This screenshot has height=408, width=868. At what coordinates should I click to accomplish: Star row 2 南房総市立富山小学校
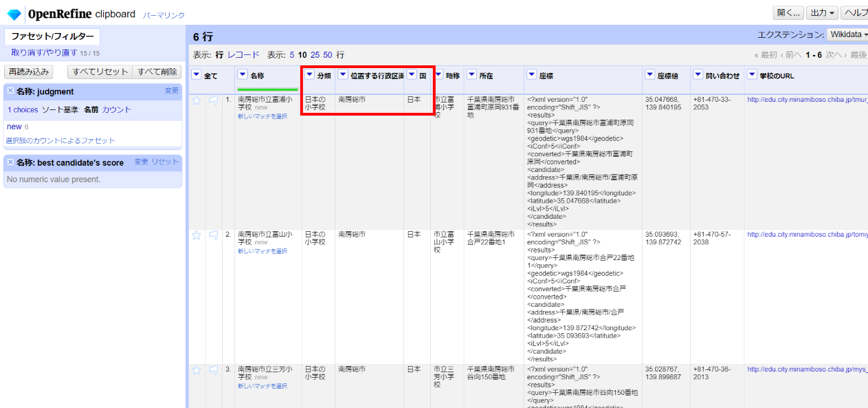click(x=197, y=235)
